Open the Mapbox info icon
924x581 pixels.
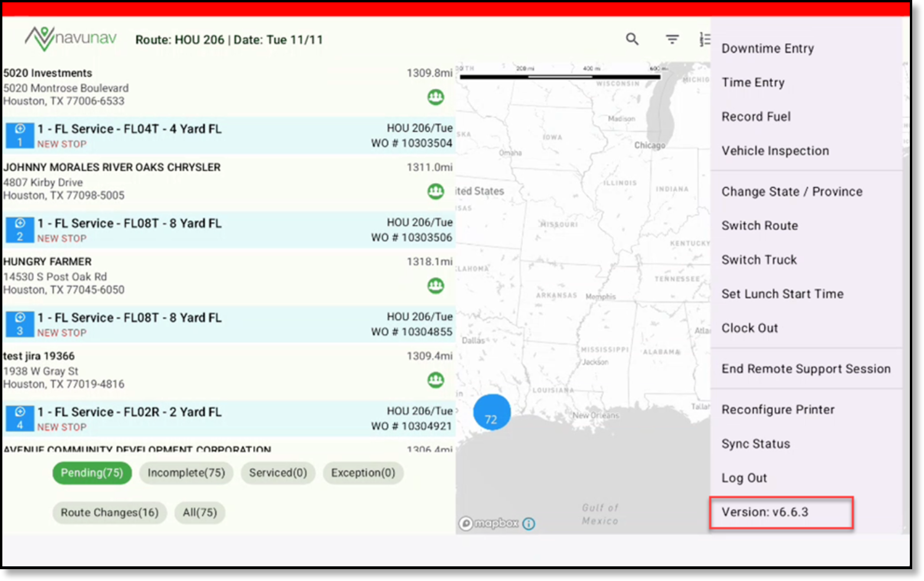[529, 524]
